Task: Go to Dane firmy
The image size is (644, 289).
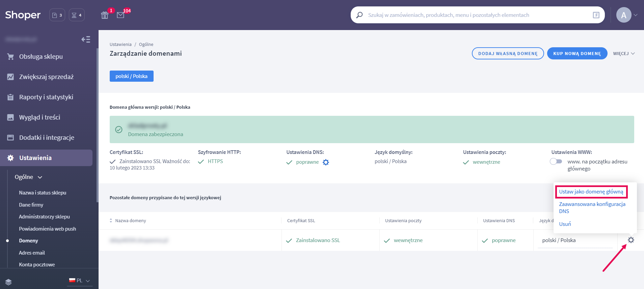Action: 31,205
